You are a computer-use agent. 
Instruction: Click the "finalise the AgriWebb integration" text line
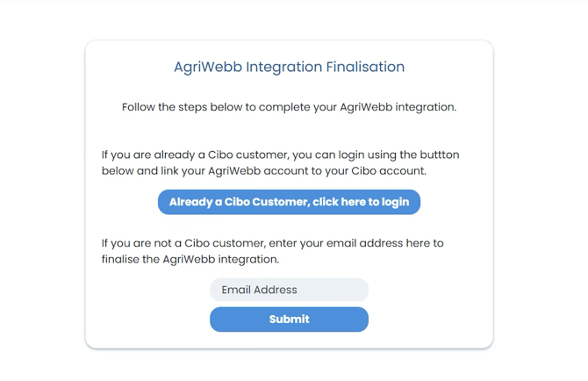coord(190,260)
